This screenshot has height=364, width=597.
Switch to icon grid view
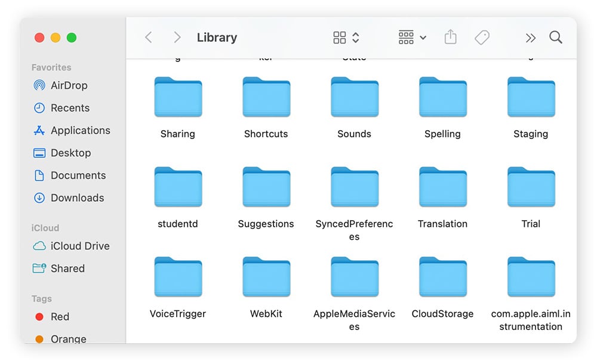pos(339,38)
